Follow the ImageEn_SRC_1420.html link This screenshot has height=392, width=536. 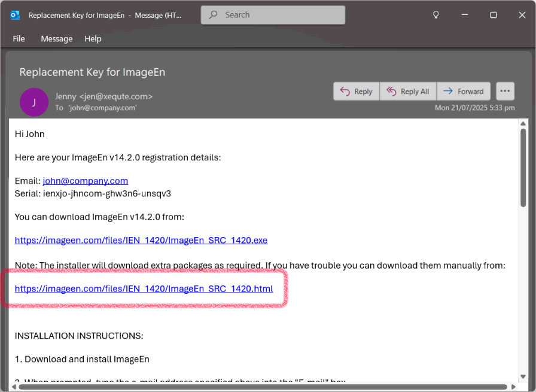144,289
